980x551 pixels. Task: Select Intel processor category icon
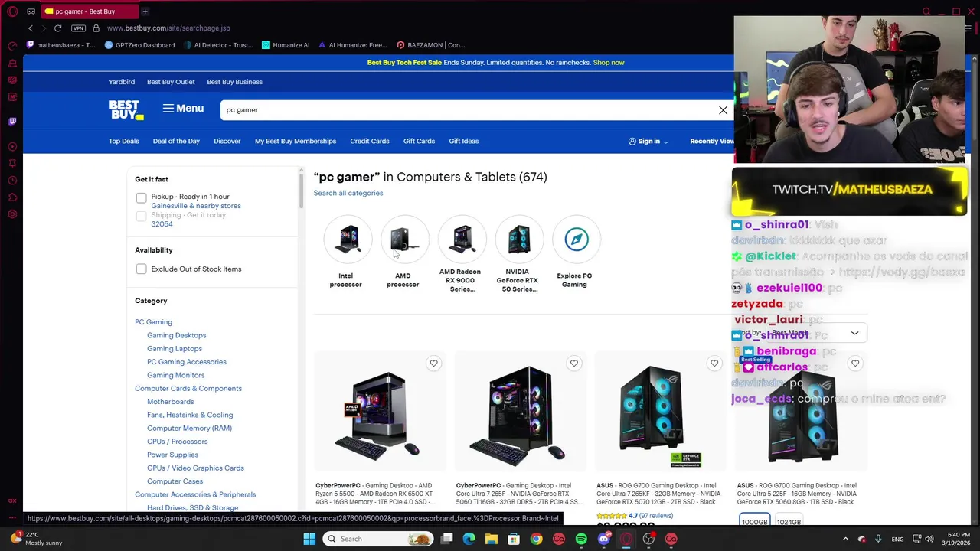348,240
